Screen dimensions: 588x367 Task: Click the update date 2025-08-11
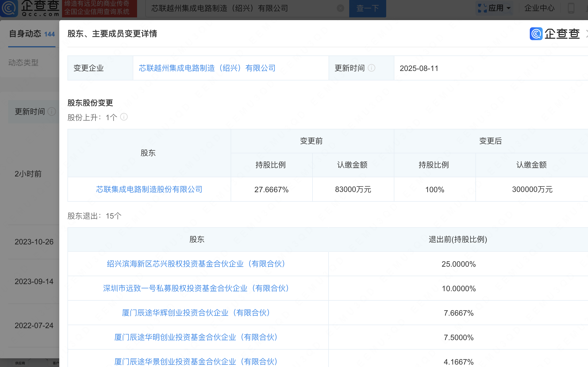click(x=419, y=68)
